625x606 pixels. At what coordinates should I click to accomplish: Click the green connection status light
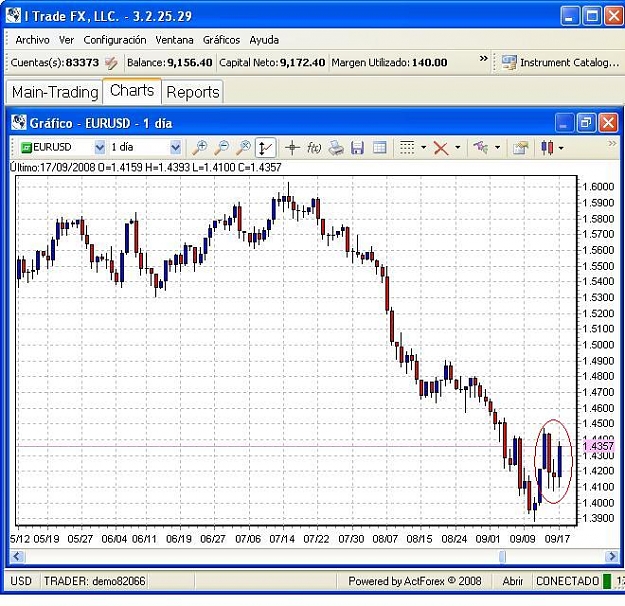click(607, 581)
